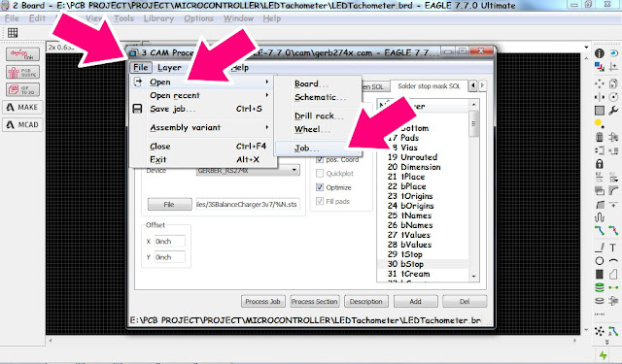Click the PCB Quote button

point(22,72)
